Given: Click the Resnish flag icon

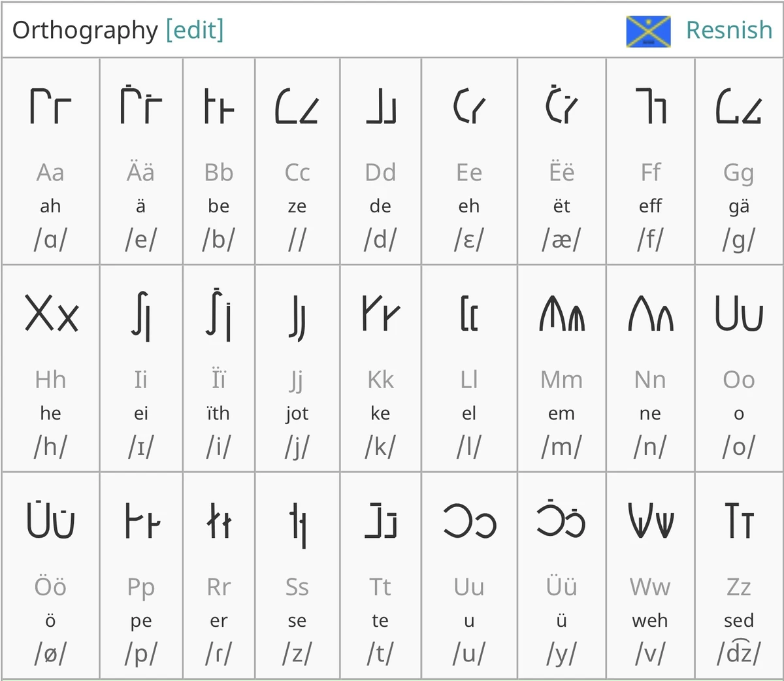Looking at the screenshot, I should (649, 30).
